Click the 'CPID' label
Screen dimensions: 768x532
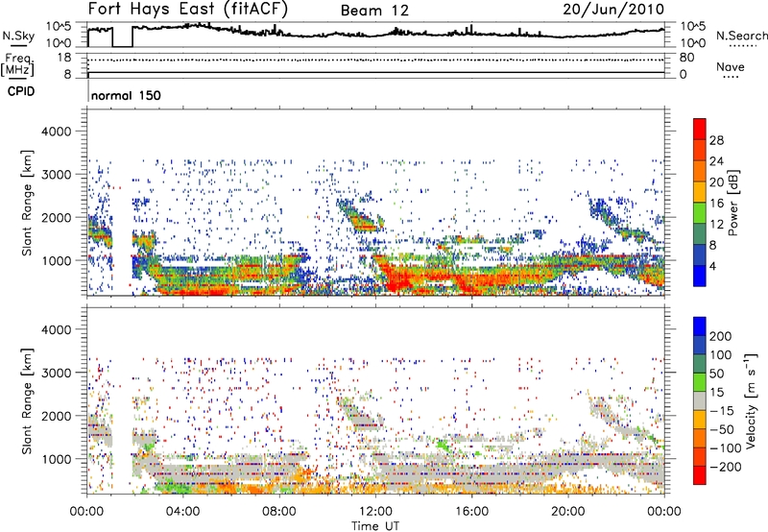[x=21, y=91]
